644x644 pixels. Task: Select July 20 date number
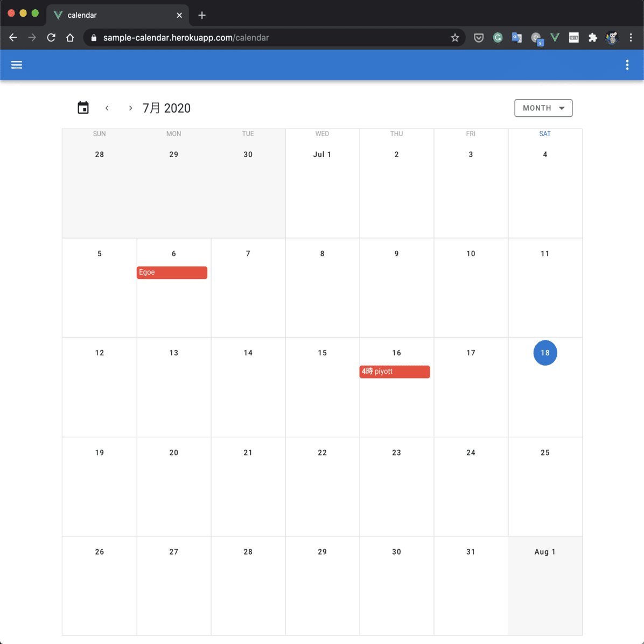click(174, 453)
